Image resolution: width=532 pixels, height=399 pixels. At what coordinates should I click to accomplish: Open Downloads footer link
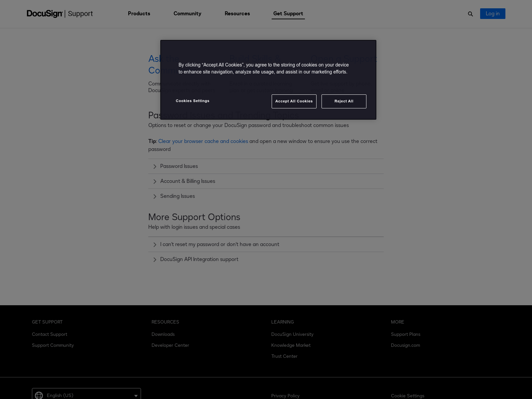[x=163, y=334]
